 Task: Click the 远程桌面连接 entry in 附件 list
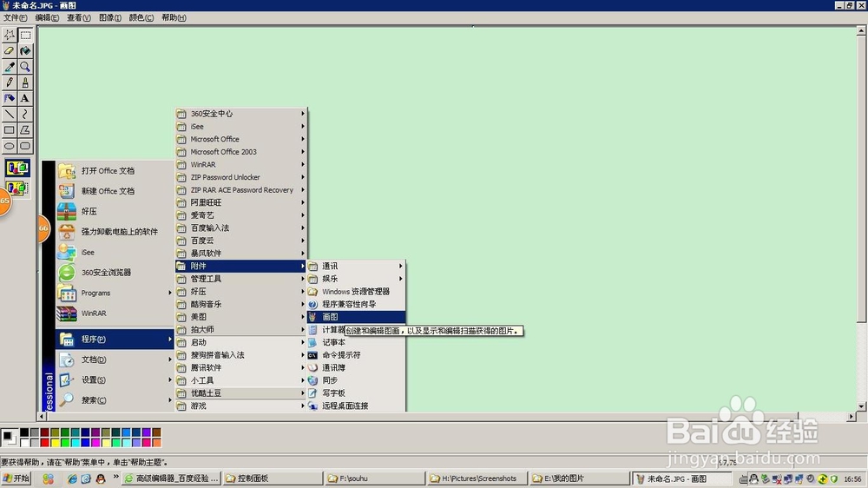click(356, 406)
